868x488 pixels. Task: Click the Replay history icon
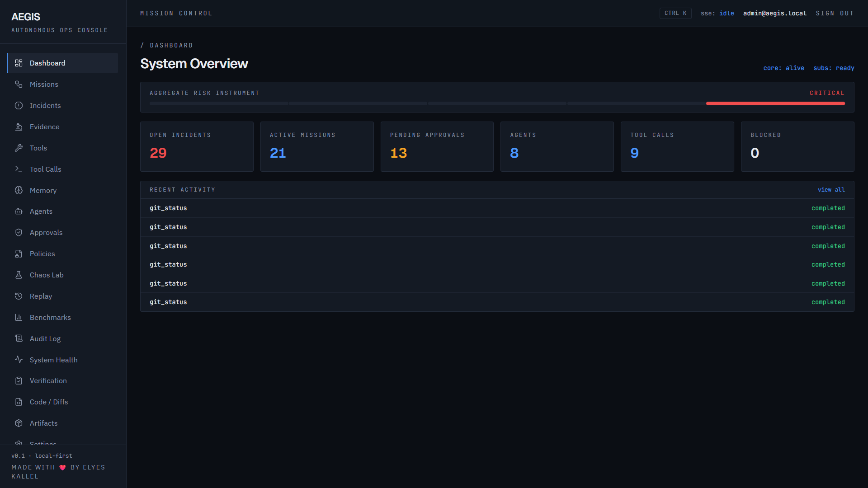pos(19,296)
